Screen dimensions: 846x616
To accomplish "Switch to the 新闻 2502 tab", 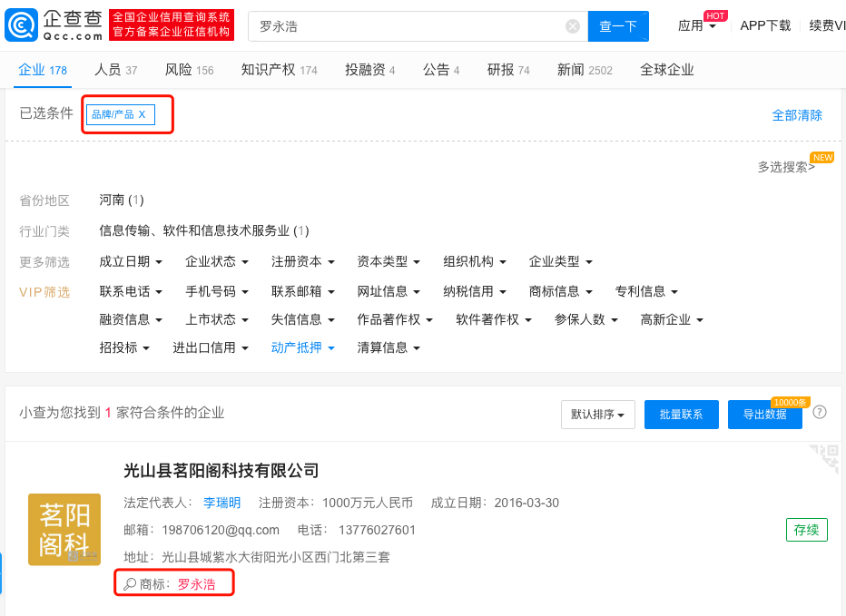I will (585, 70).
